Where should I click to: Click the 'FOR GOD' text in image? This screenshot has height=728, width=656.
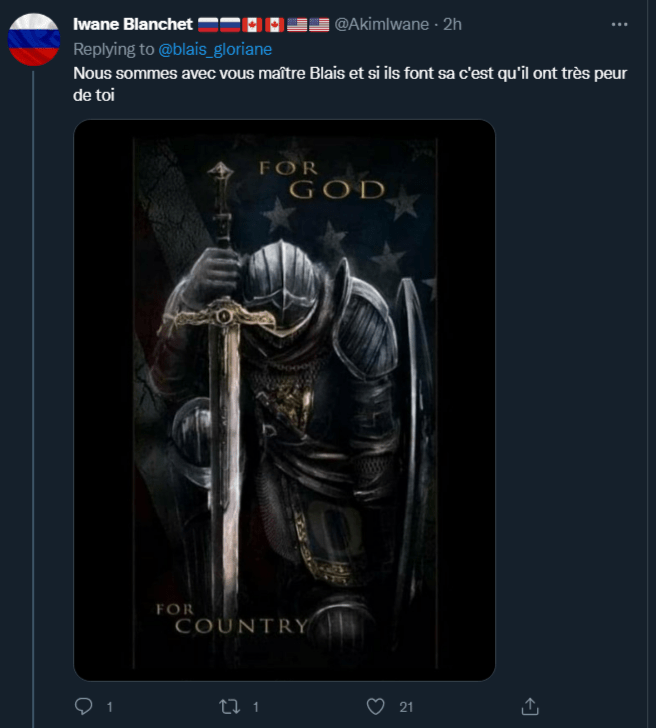pos(322,180)
